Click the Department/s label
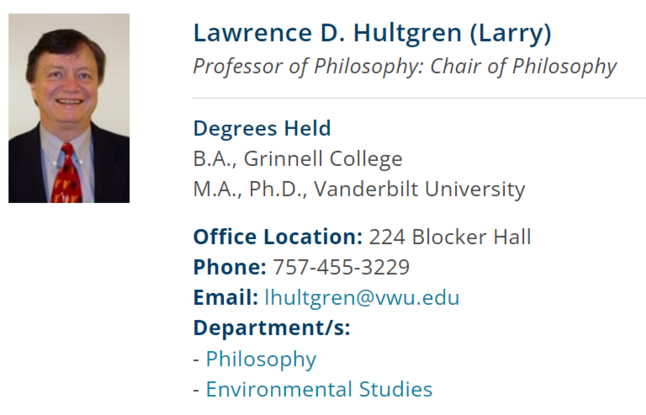646x415 pixels. [272, 328]
